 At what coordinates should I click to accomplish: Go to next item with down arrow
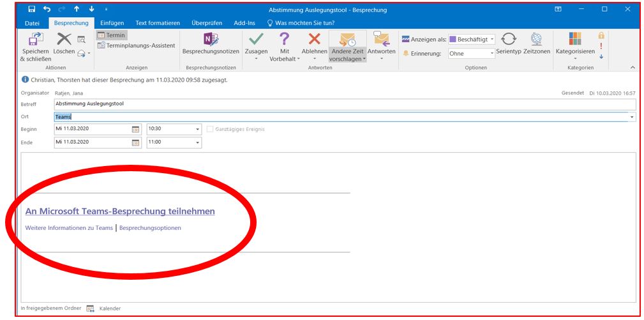[x=91, y=9]
